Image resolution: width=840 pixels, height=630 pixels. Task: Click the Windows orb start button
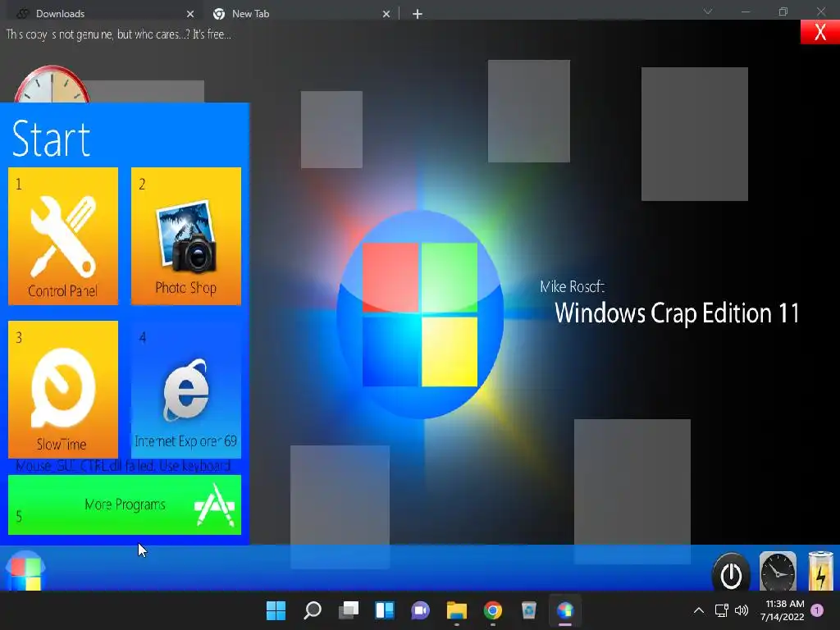(25, 571)
